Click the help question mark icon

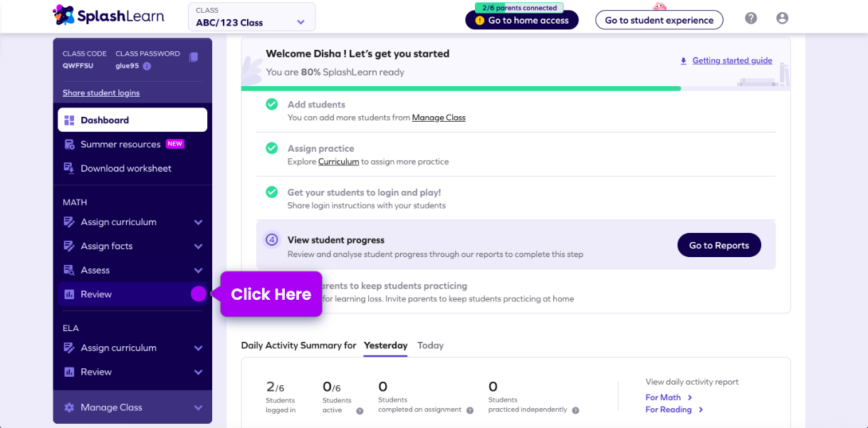751,19
